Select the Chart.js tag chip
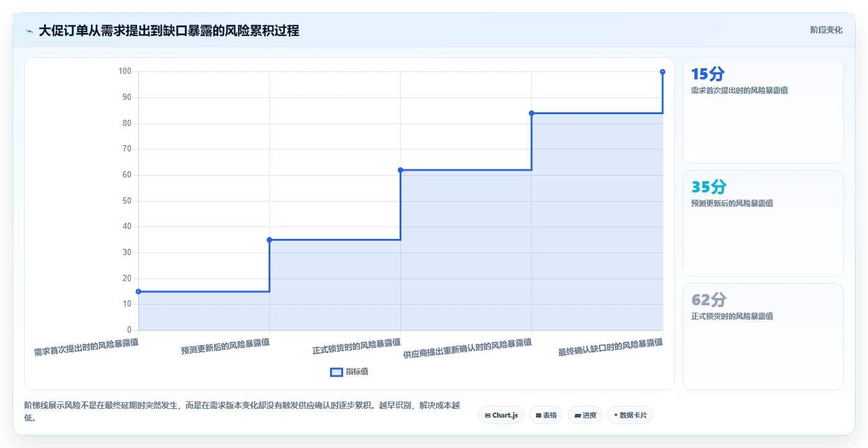Image resolution: width=868 pixels, height=448 pixels. click(501, 415)
